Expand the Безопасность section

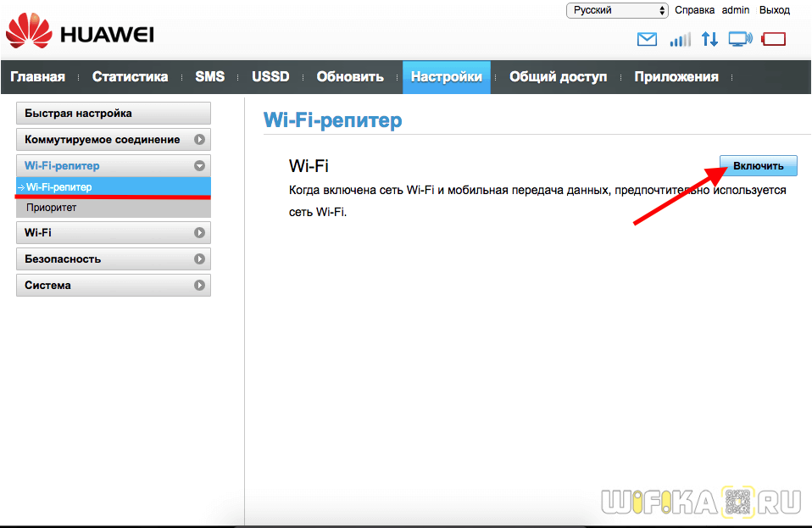point(199,258)
